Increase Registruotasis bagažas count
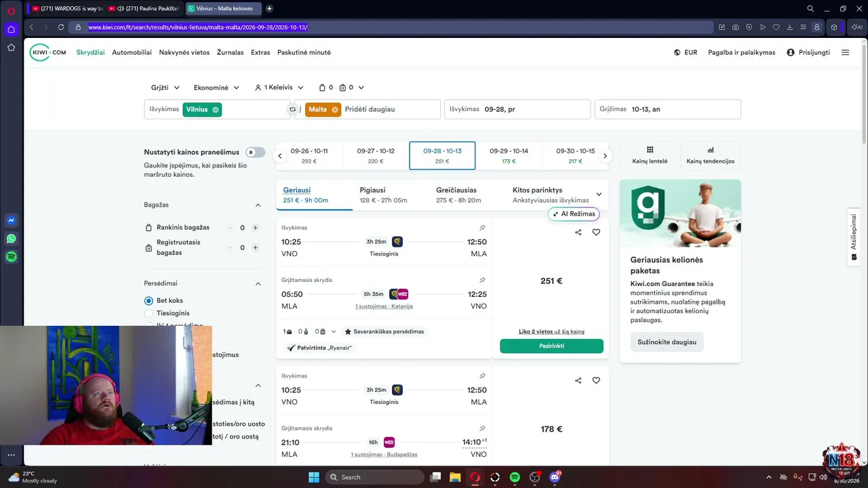 point(255,247)
